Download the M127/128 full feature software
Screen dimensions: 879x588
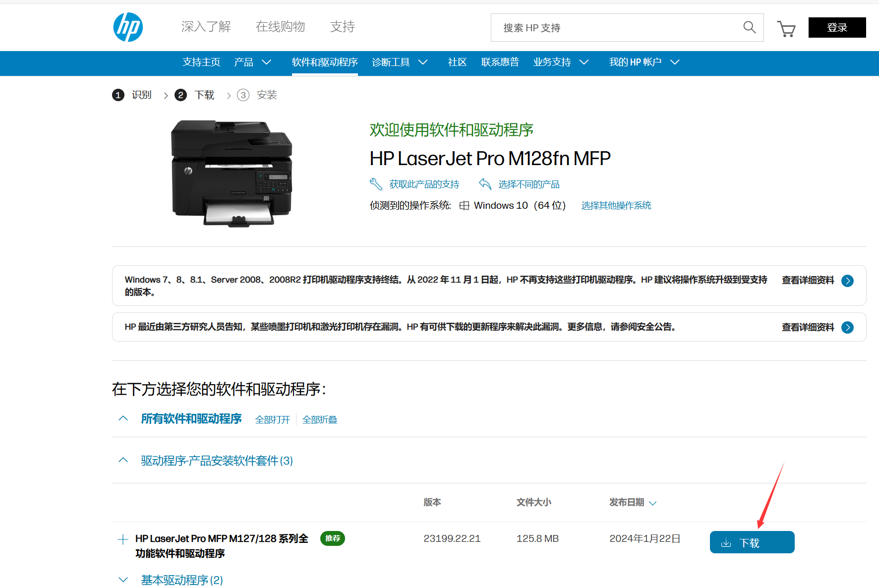coord(752,542)
